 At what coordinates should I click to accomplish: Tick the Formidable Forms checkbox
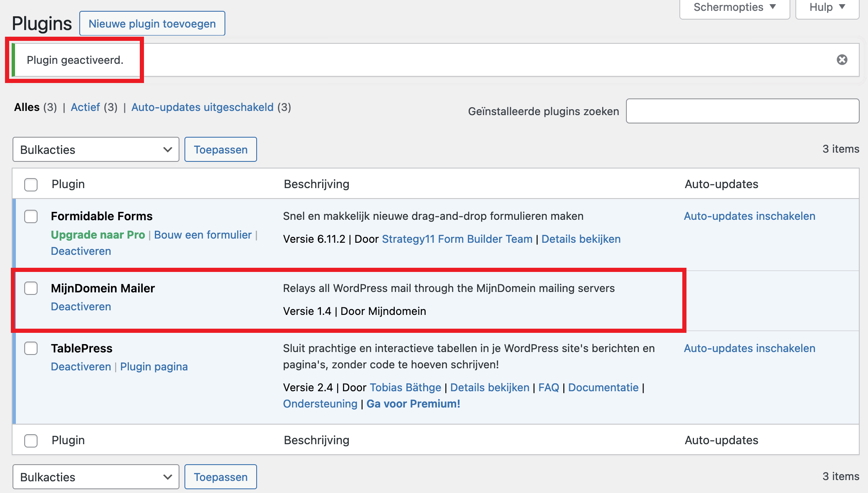(x=31, y=216)
